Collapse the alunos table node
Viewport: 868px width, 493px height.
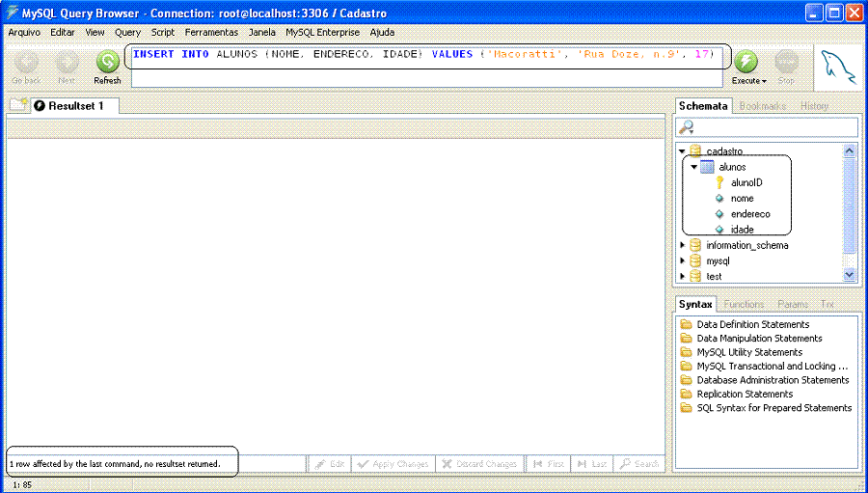[694, 167]
